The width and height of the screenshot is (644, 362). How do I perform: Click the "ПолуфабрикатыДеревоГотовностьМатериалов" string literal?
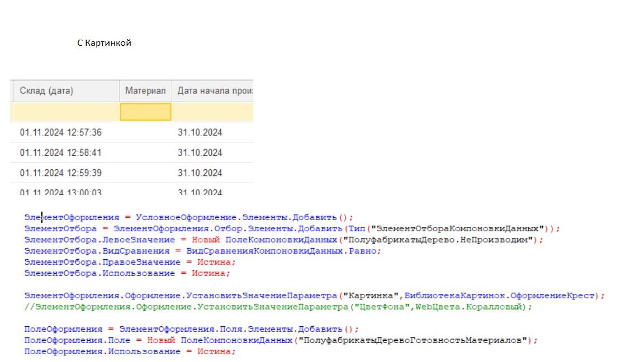[x=413, y=340]
